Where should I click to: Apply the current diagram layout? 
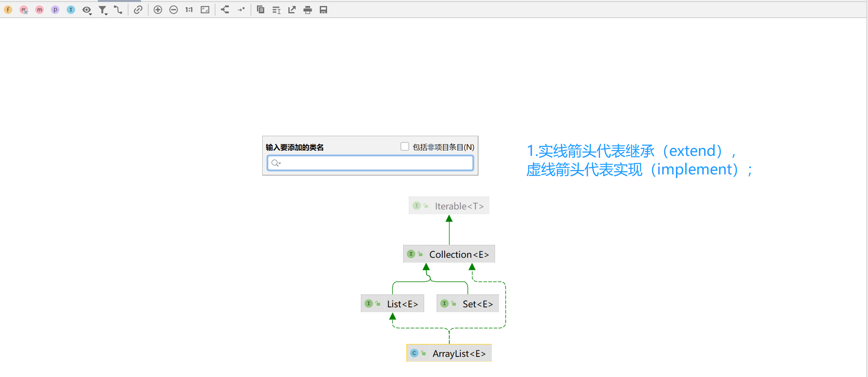pyautogui.click(x=225, y=10)
